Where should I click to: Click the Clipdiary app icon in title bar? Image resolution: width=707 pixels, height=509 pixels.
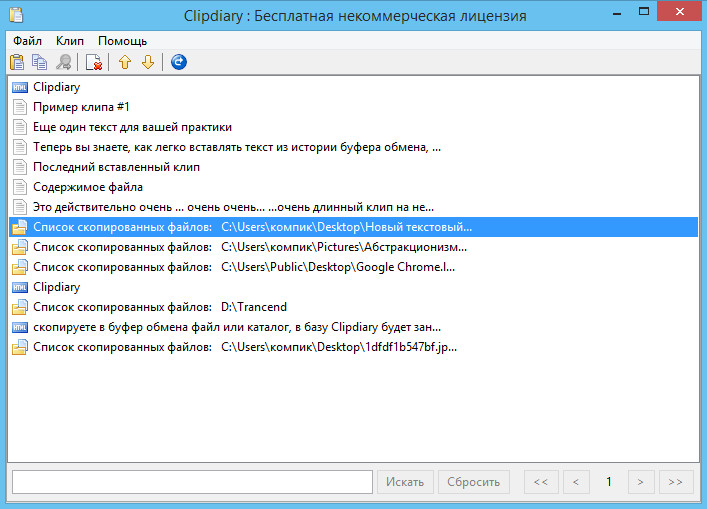coord(16,15)
